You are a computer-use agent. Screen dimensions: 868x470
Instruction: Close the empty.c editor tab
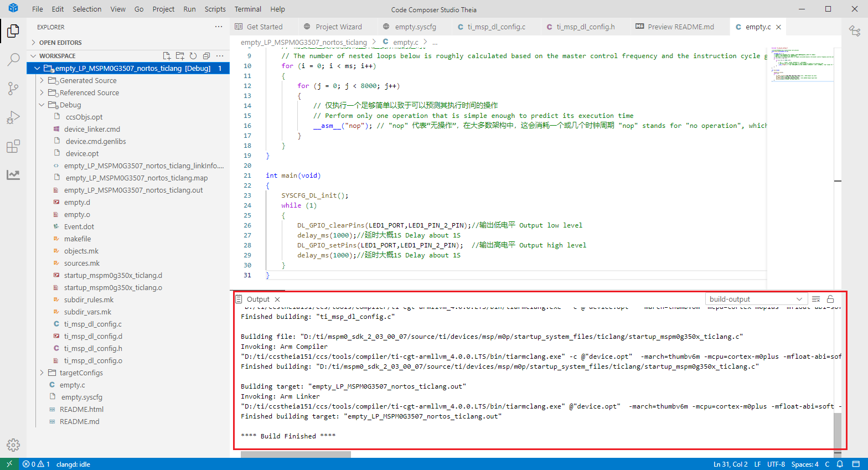pyautogui.click(x=778, y=27)
